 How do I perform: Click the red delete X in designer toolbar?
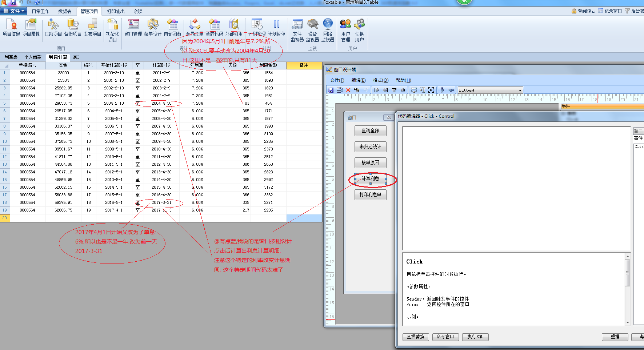click(348, 90)
